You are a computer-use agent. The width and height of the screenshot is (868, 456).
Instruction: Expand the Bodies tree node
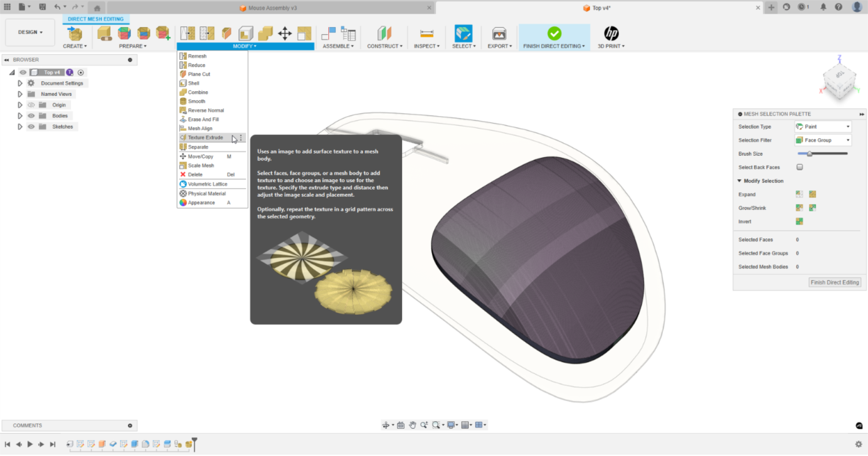point(20,116)
